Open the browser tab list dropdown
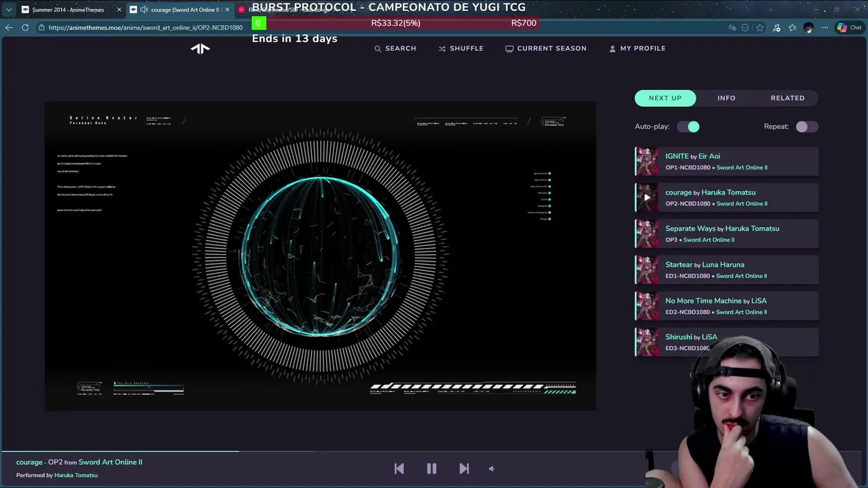Screen dimensions: 868x488 (8, 9)
